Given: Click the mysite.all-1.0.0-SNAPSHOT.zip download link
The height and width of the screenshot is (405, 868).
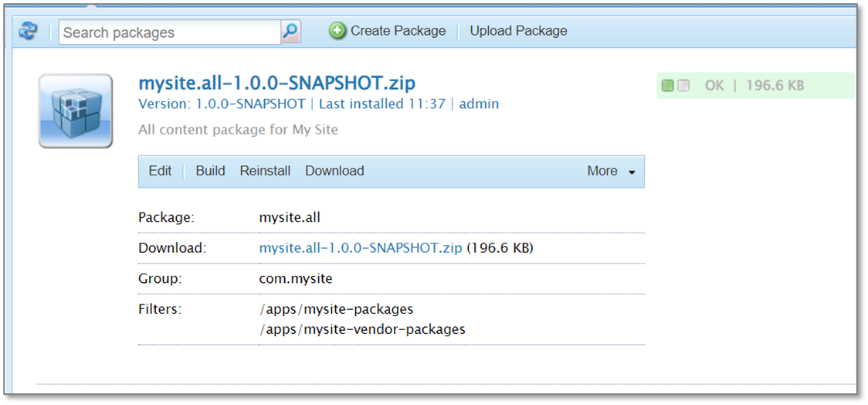Looking at the screenshot, I should click(361, 248).
